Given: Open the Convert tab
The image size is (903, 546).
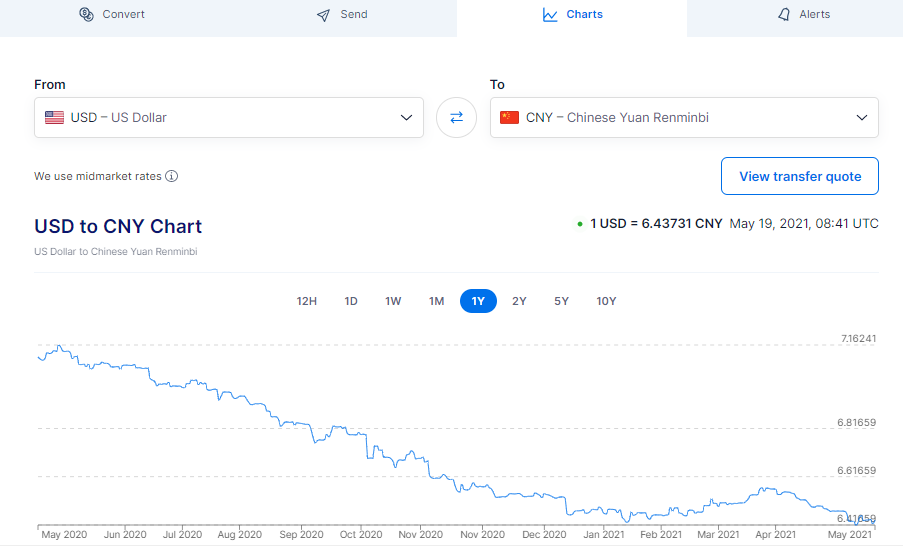Looking at the screenshot, I should [113, 14].
